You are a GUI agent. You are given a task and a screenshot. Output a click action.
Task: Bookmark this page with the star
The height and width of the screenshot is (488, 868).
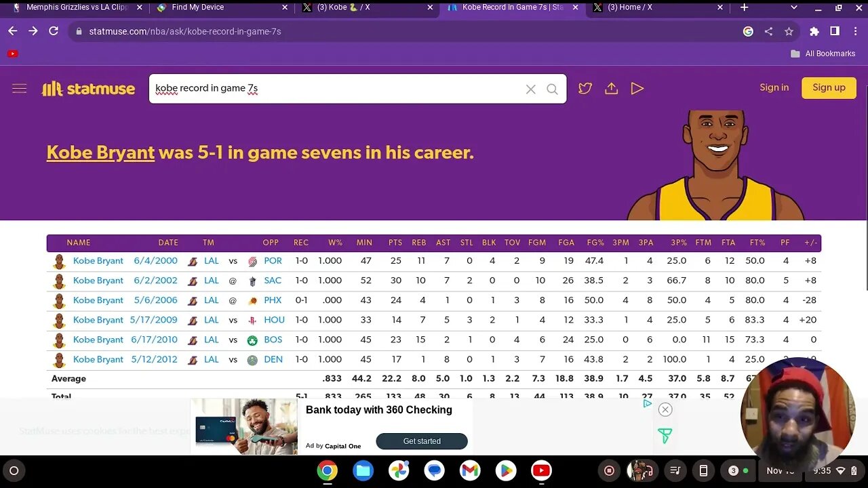click(789, 31)
